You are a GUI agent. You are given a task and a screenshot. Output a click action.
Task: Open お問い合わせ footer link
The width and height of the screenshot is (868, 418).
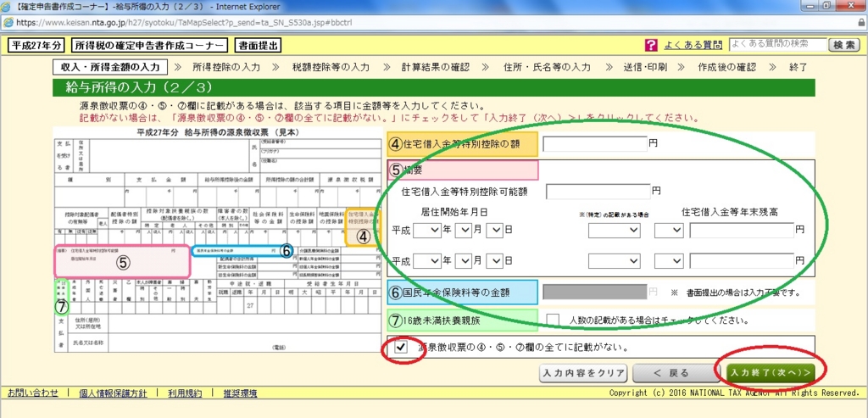click(33, 393)
